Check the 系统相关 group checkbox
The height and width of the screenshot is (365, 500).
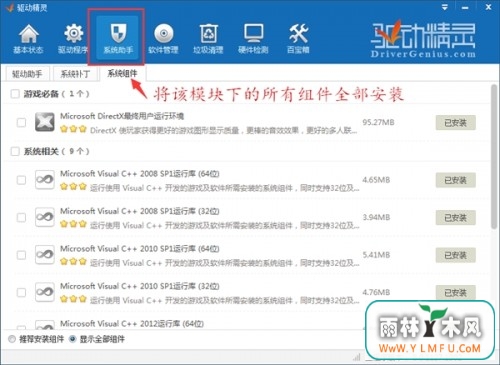pos(15,151)
